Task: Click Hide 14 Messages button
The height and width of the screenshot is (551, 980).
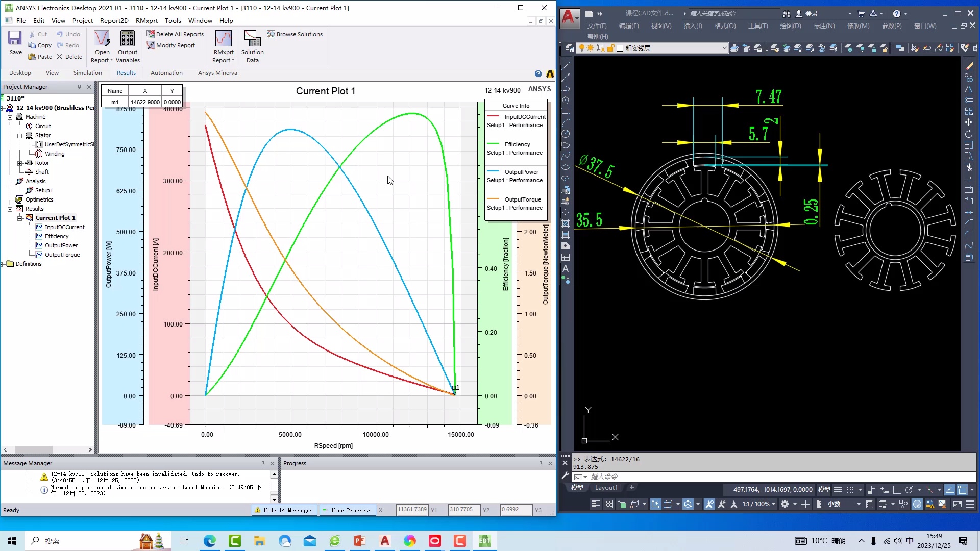Action: [x=284, y=510]
